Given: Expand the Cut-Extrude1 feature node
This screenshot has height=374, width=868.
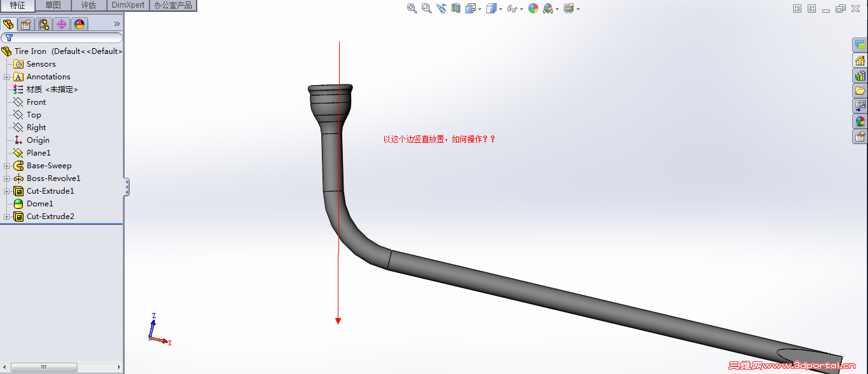Looking at the screenshot, I should (x=6, y=191).
